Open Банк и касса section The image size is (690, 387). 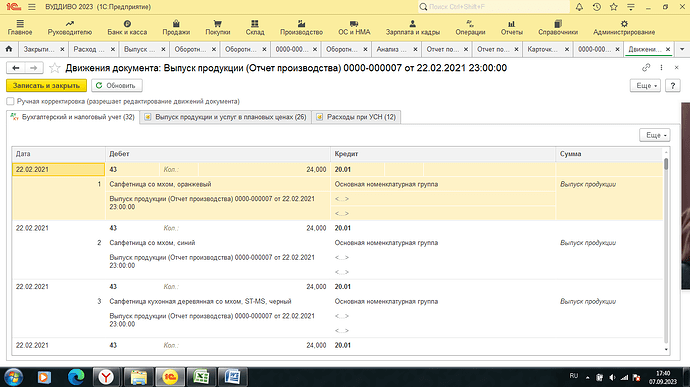(x=127, y=27)
